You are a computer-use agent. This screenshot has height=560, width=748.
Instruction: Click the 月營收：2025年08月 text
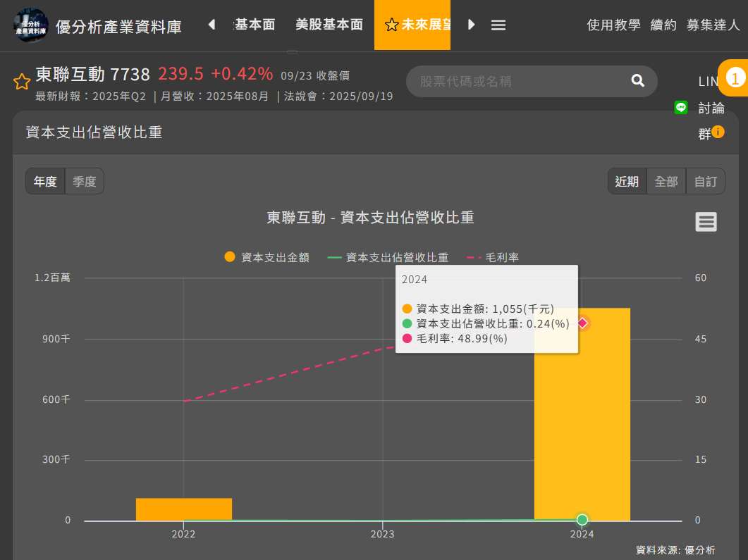pos(214,97)
